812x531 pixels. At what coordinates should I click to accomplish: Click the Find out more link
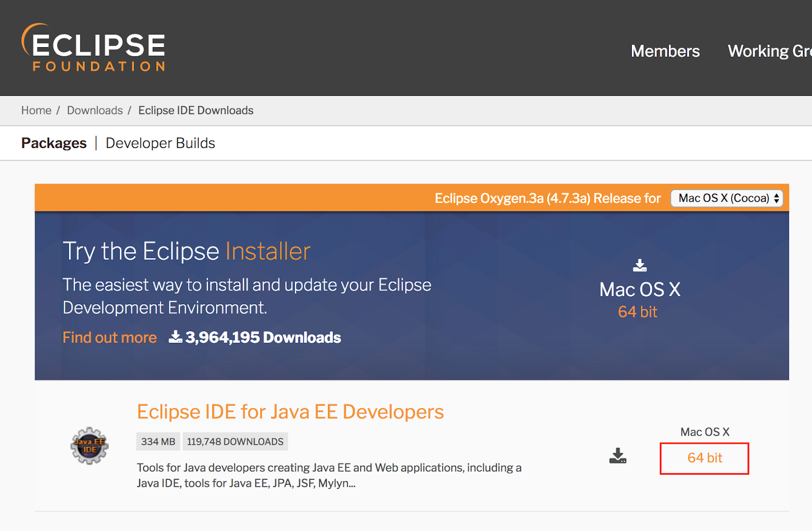(x=110, y=337)
